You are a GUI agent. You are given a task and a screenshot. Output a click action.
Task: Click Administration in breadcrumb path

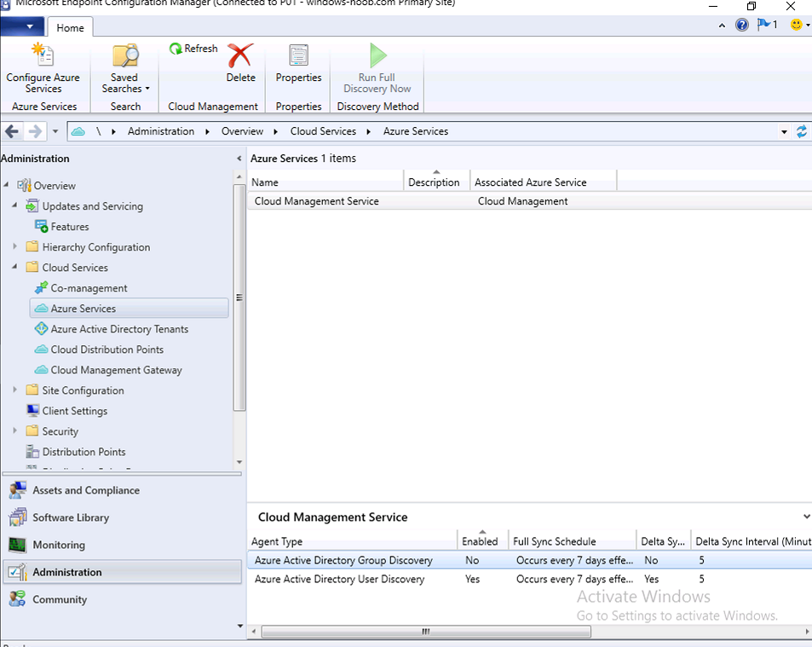(x=161, y=131)
